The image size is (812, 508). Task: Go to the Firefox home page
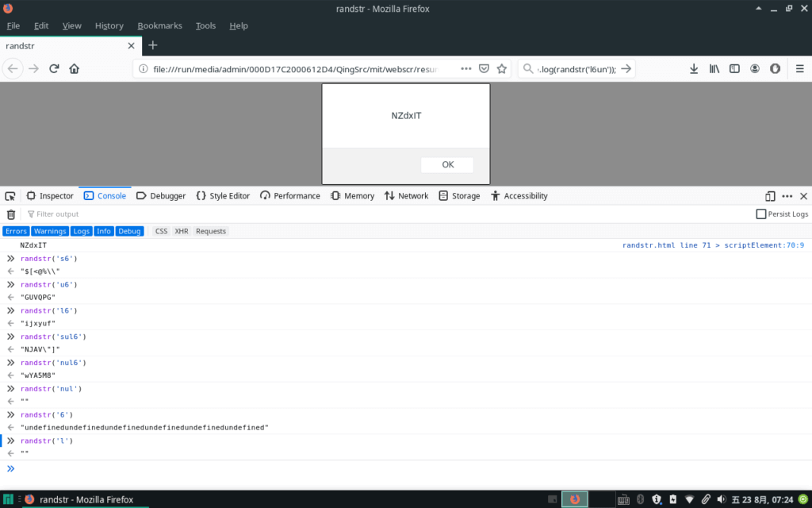click(x=75, y=69)
